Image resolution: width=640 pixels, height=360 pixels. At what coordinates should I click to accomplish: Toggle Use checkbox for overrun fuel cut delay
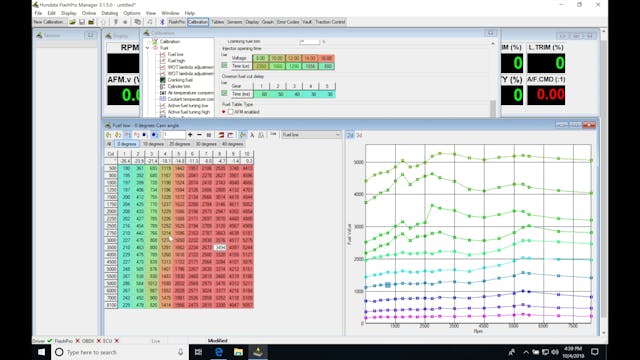click(224, 93)
